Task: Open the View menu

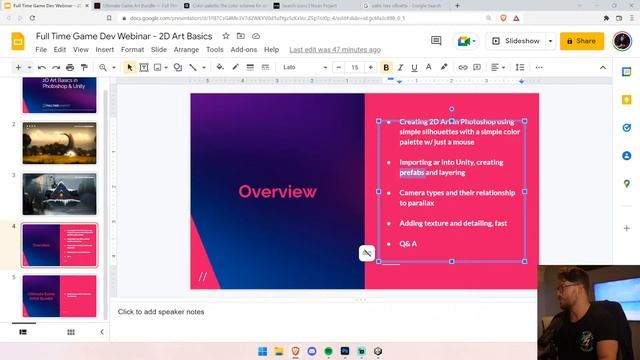Action: 81,49
